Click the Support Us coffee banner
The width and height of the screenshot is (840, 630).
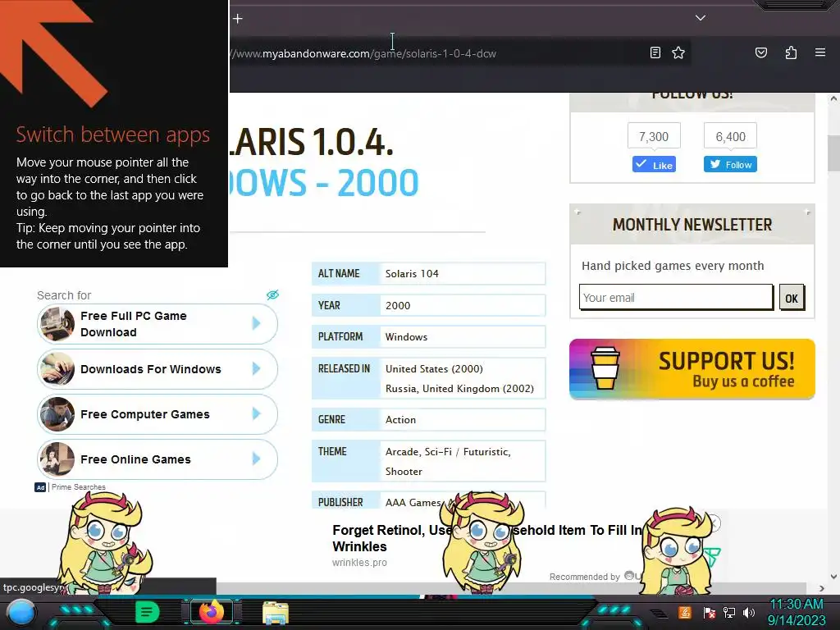(692, 368)
